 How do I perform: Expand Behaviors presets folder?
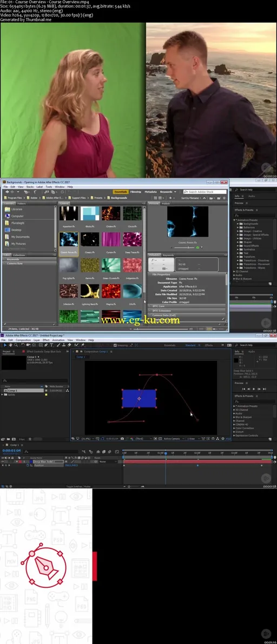[238, 227]
